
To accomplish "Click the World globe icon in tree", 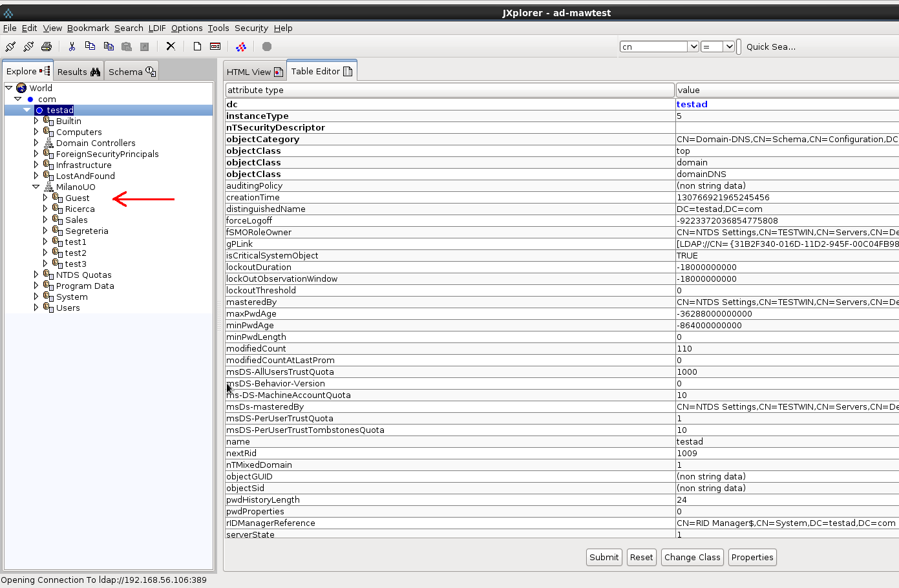I will pos(21,88).
